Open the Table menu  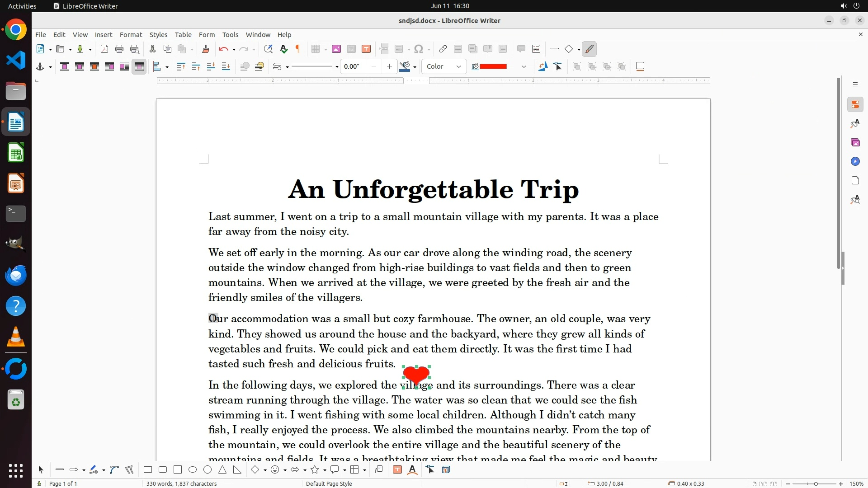point(183,35)
